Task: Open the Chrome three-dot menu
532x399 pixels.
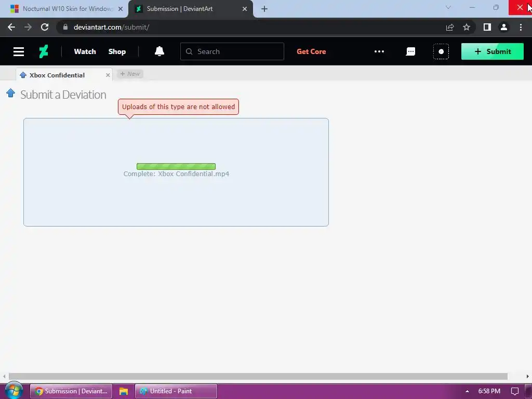Action: click(521, 27)
